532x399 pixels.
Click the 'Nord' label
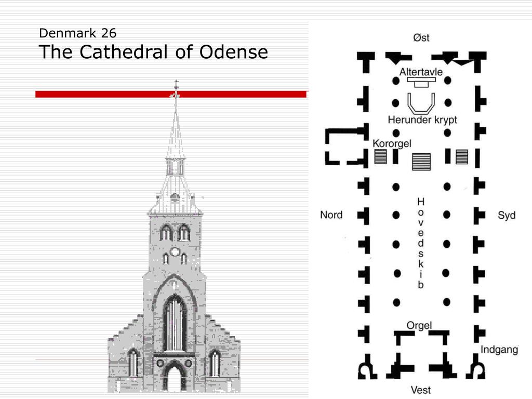(x=331, y=215)
